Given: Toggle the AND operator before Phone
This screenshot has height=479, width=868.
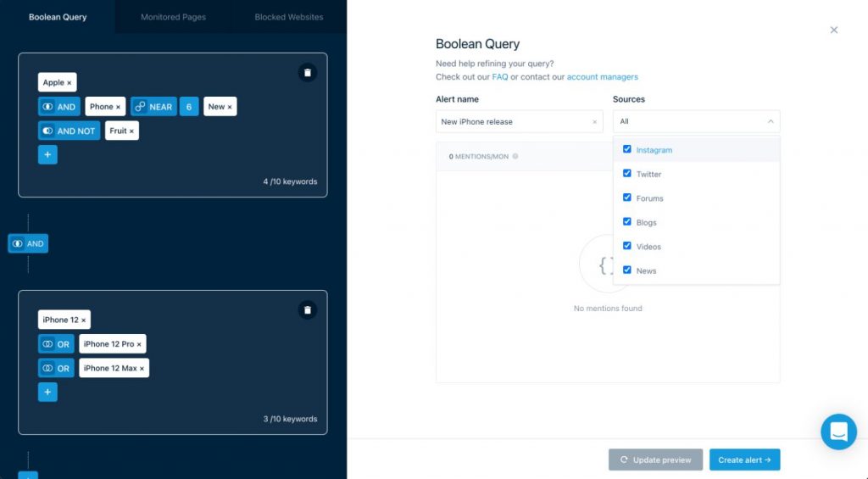Looking at the screenshot, I should coord(59,107).
